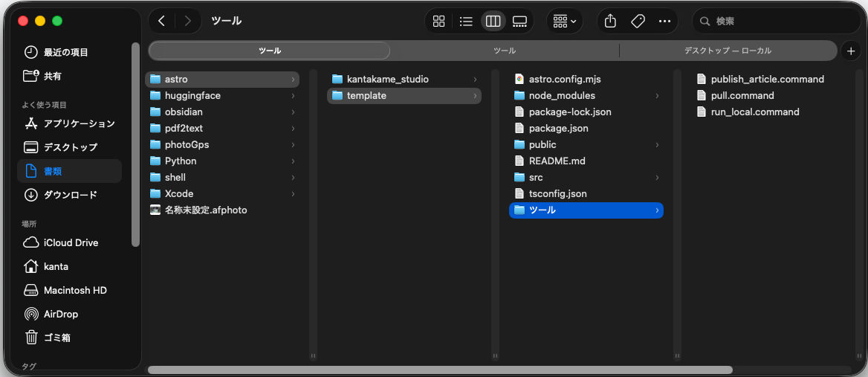Select gallery view mode
The height and width of the screenshot is (377, 868).
point(519,21)
